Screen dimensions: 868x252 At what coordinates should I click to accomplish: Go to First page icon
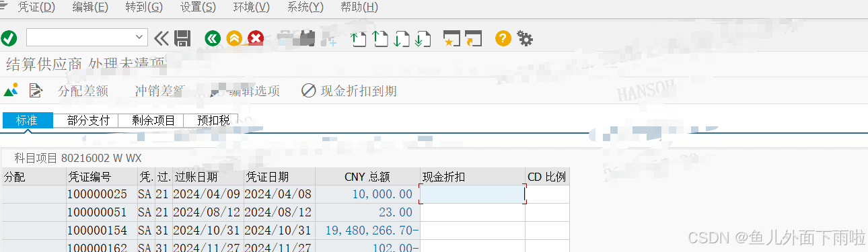(x=359, y=39)
